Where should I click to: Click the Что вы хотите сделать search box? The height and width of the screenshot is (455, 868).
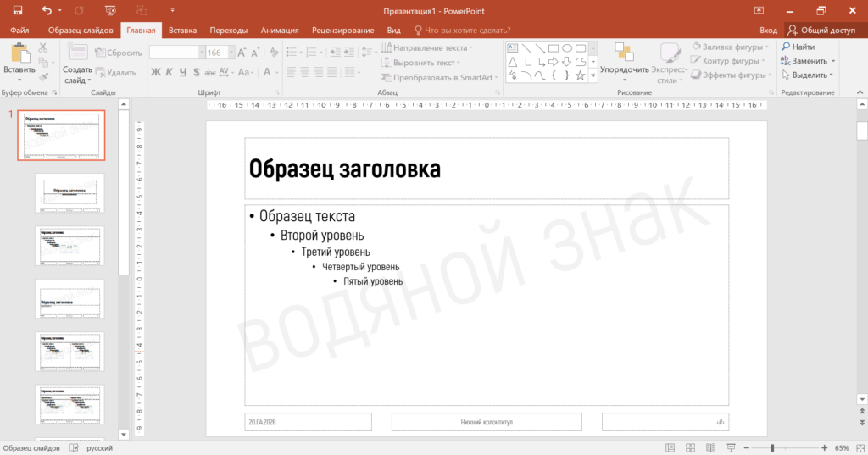click(x=462, y=30)
